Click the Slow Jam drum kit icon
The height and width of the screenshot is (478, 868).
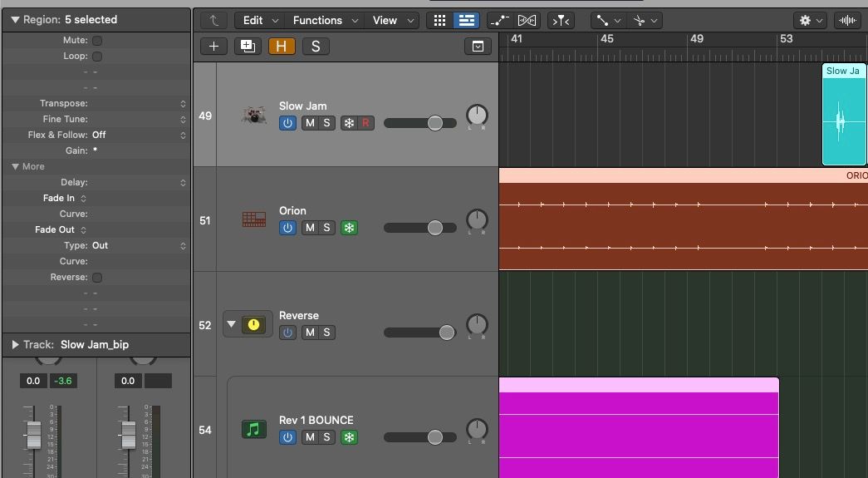253,116
